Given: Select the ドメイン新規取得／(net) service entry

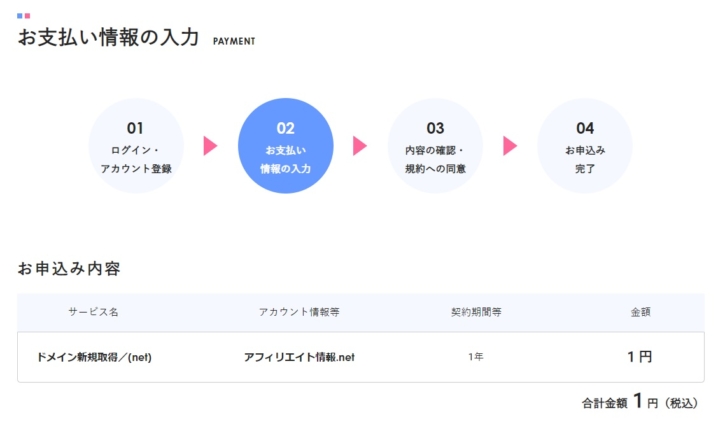Looking at the screenshot, I should (x=94, y=357).
